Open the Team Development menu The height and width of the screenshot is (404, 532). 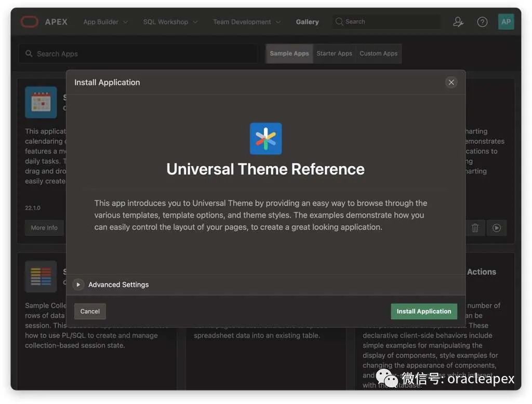tap(247, 22)
